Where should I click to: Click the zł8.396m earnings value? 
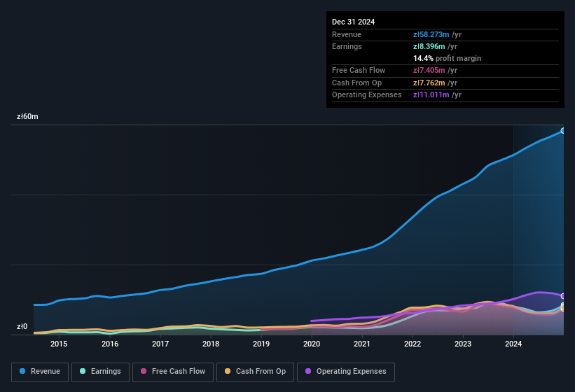click(429, 46)
